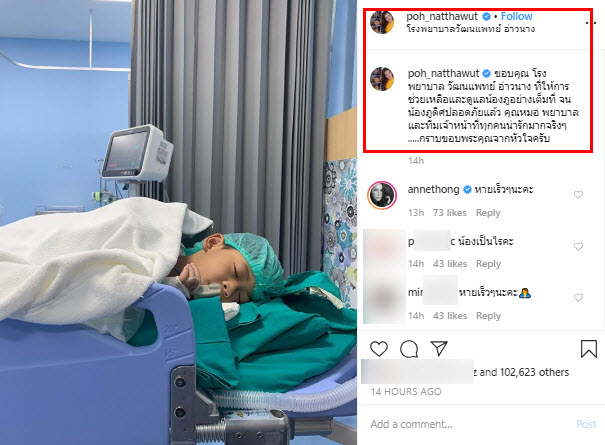605x445 pixels.
Task: Like the น้องเป็นไรคะ comment heart
Action: (578, 246)
